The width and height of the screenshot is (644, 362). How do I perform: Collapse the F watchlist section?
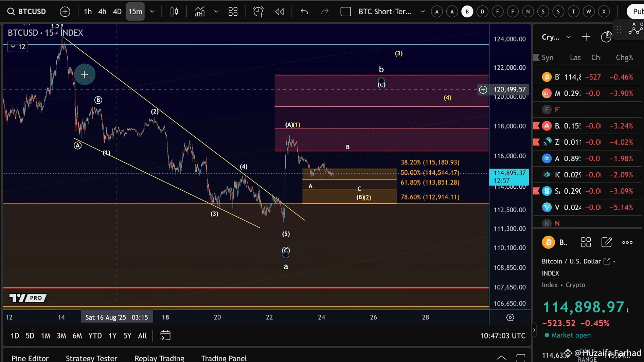pos(588,109)
